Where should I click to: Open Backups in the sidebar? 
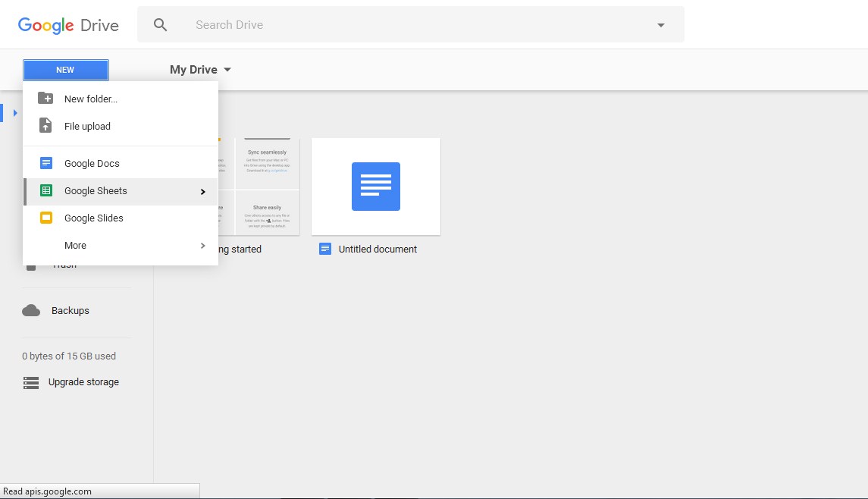(71, 311)
